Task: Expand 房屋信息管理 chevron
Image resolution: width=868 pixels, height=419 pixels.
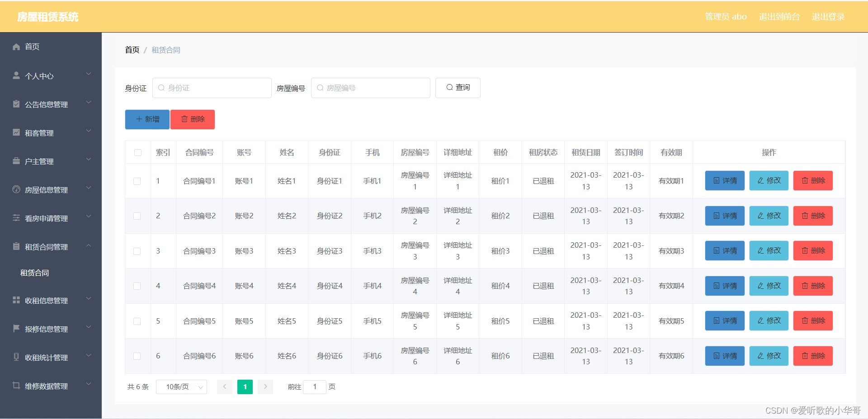Action: (x=89, y=188)
